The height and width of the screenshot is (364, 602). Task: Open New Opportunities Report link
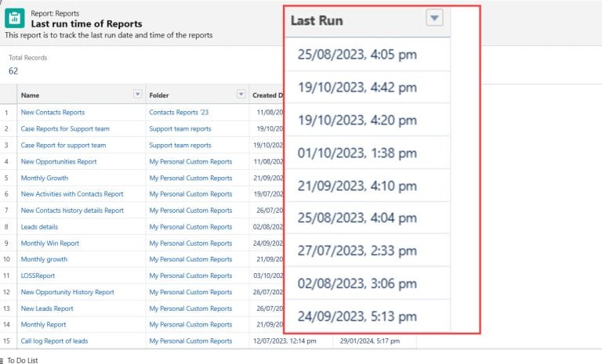[59, 162]
